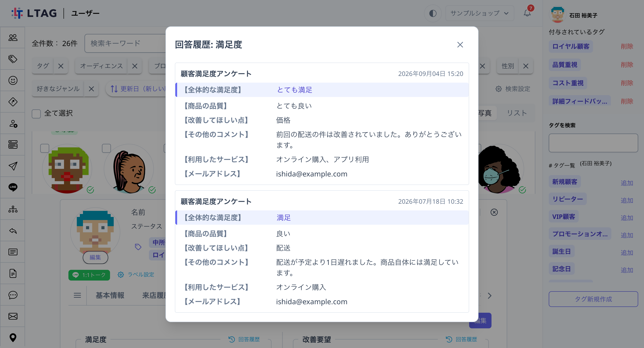This screenshot has height=348, width=644.
Task: Open the hamburger menu beside 基本情報
Action: pos(77,295)
